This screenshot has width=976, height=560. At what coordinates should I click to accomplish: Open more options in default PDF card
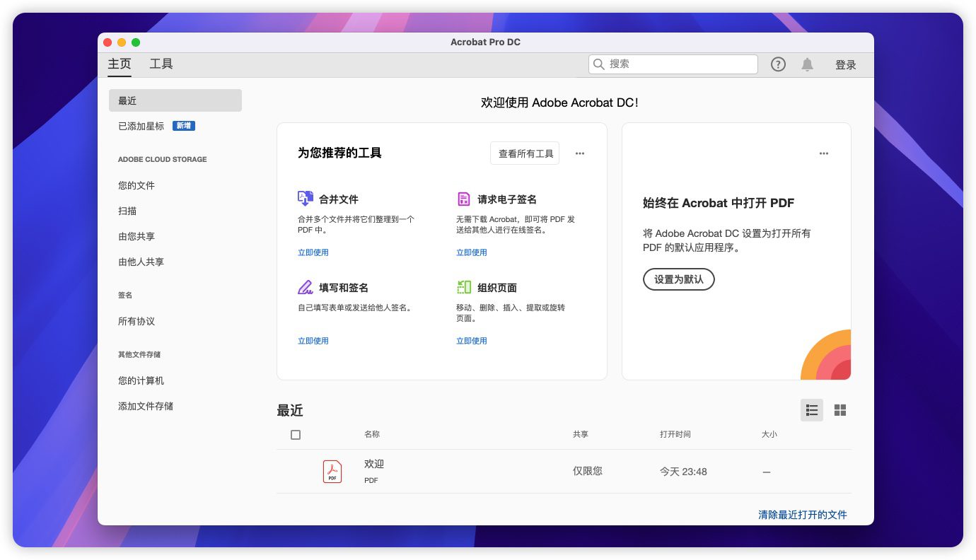pos(824,153)
